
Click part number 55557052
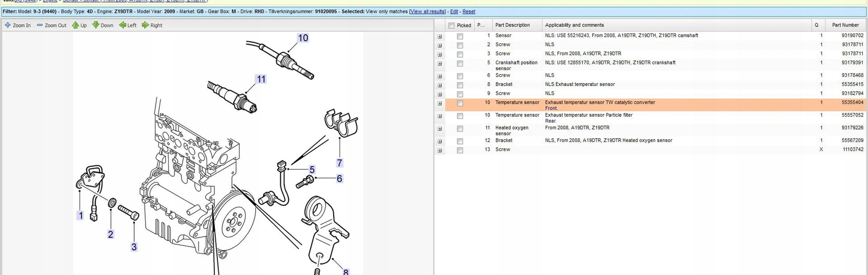click(852, 115)
